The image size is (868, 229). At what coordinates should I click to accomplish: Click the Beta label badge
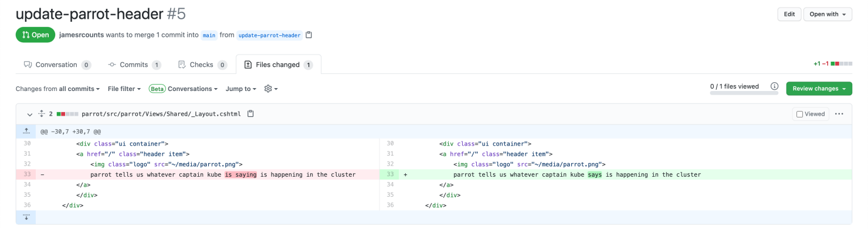[157, 89]
